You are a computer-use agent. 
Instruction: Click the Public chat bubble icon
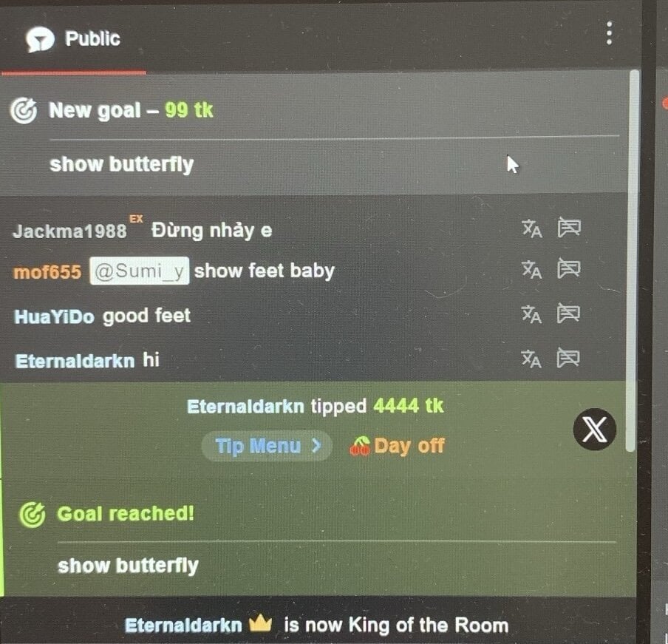coord(40,40)
